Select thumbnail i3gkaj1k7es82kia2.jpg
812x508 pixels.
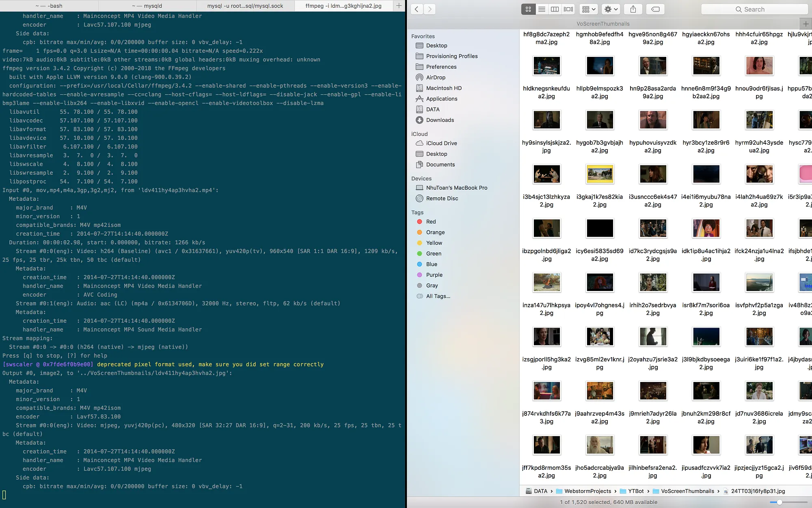pos(600,174)
